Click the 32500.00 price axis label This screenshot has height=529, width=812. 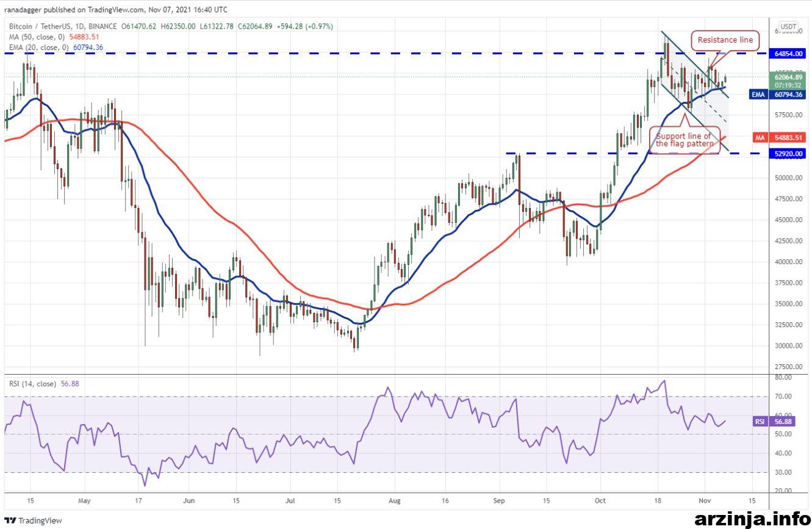coord(789,325)
